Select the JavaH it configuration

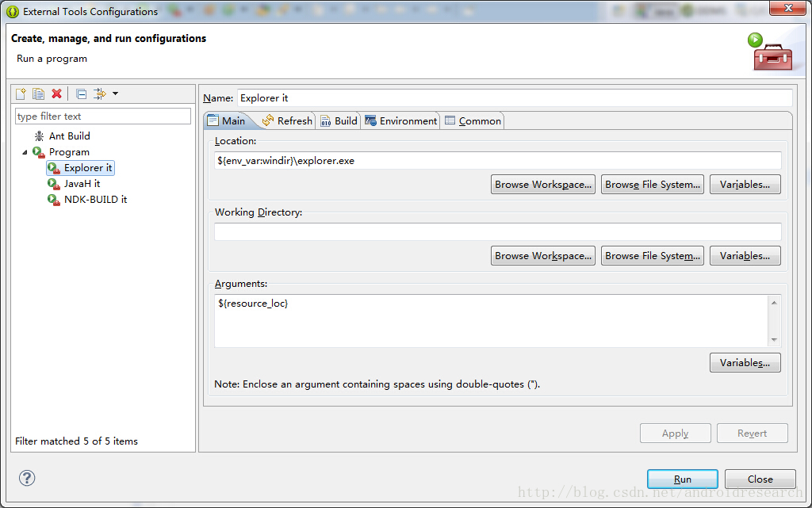coord(82,184)
